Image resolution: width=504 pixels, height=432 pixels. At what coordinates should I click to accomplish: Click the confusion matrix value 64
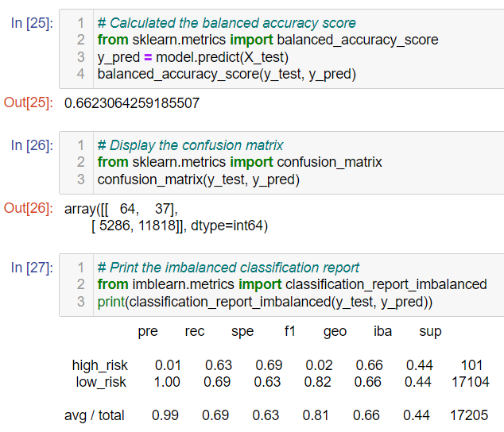(127, 209)
